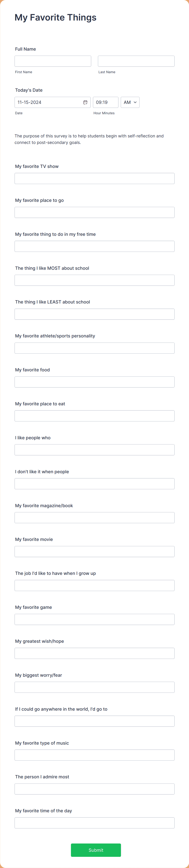Click the Last Name input field
The image size is (189, 868).
click(x=136, y=61)
